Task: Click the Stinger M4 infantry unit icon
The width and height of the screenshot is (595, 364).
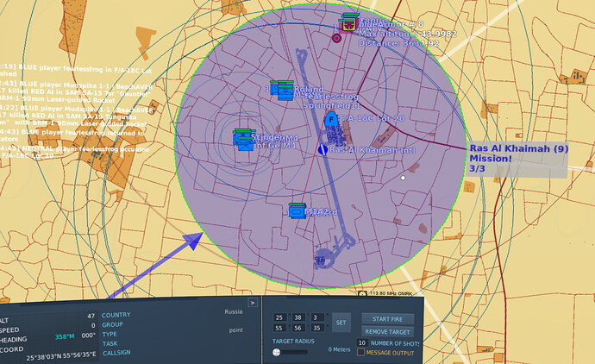Action: tap(244, 137)
